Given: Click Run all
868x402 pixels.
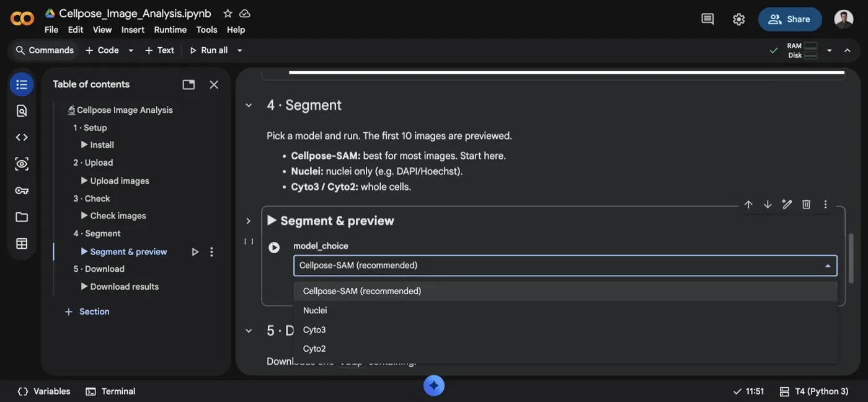Looking at the screenshot, I should click(x=208, y=50).
